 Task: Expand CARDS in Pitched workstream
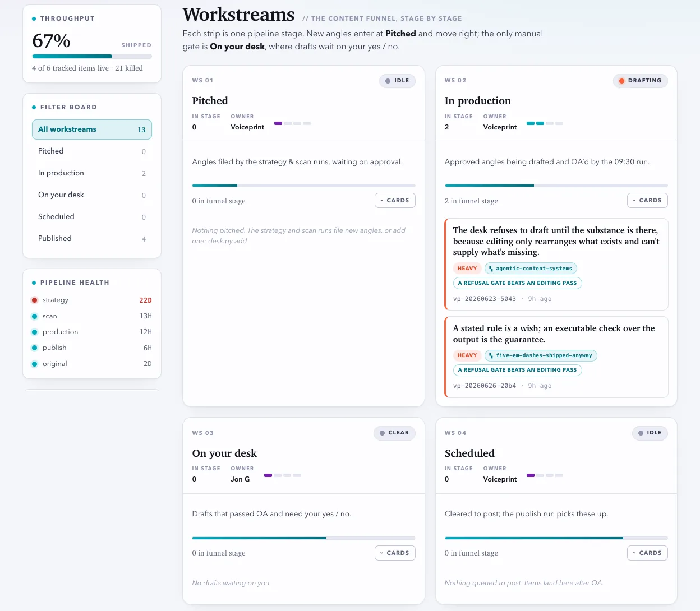click(395, 201)
